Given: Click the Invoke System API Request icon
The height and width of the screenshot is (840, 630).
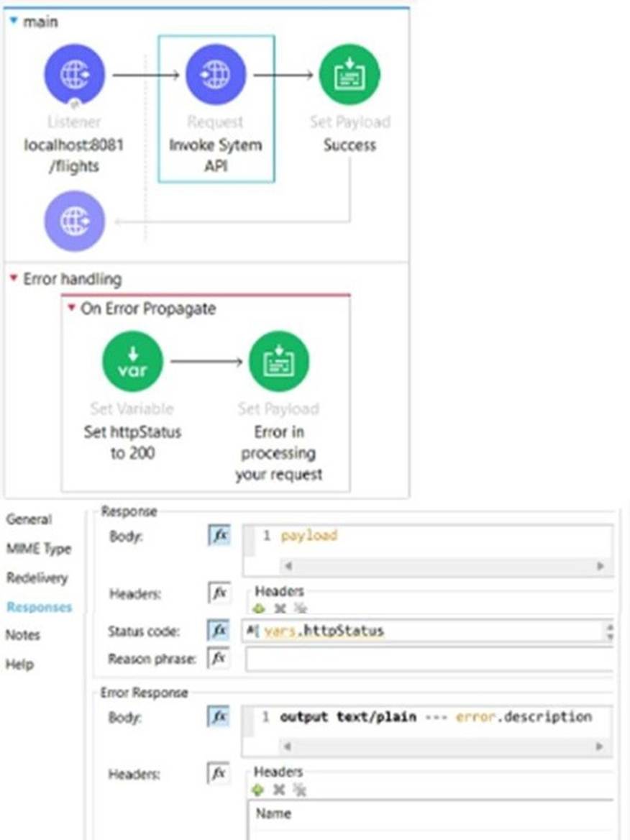Looking at the screenshot, I should point(216,73).
